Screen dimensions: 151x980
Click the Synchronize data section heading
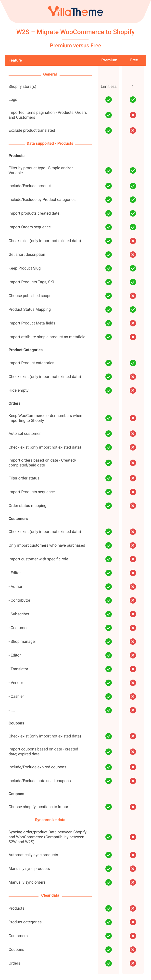50,820
